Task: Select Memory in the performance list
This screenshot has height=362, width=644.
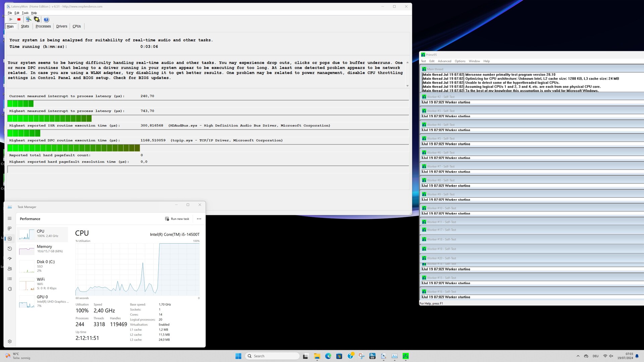Action: pyautogui.click(x=43, y=249)
